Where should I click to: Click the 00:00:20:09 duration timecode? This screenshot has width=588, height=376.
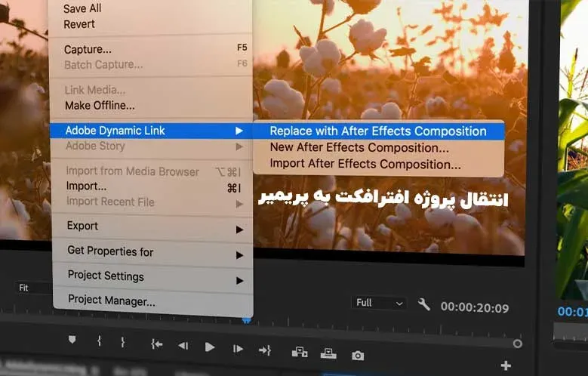(475, 308)
